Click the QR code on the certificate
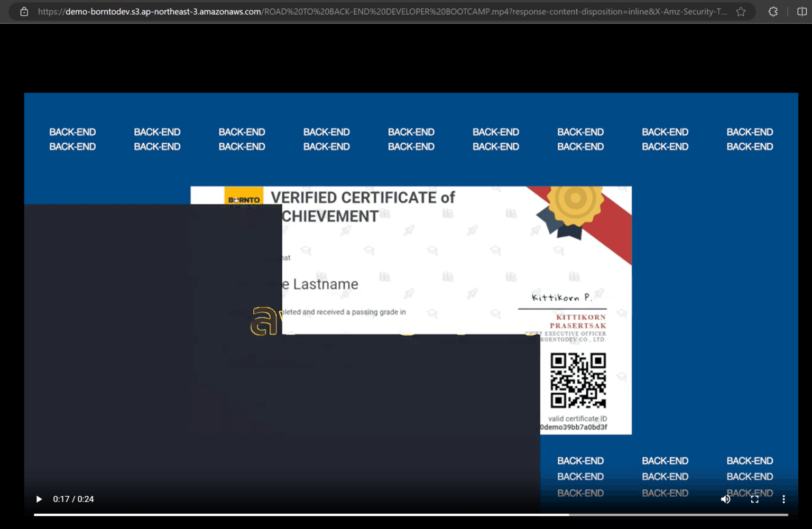 click(x=579, y=379)
